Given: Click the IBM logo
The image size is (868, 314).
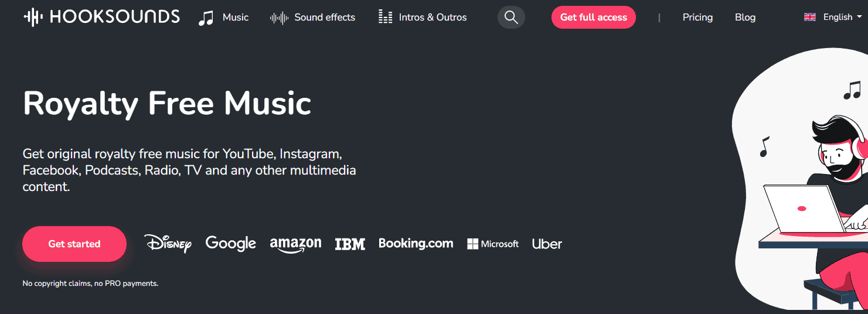Looking at the screenshot, I should [350, 244].
